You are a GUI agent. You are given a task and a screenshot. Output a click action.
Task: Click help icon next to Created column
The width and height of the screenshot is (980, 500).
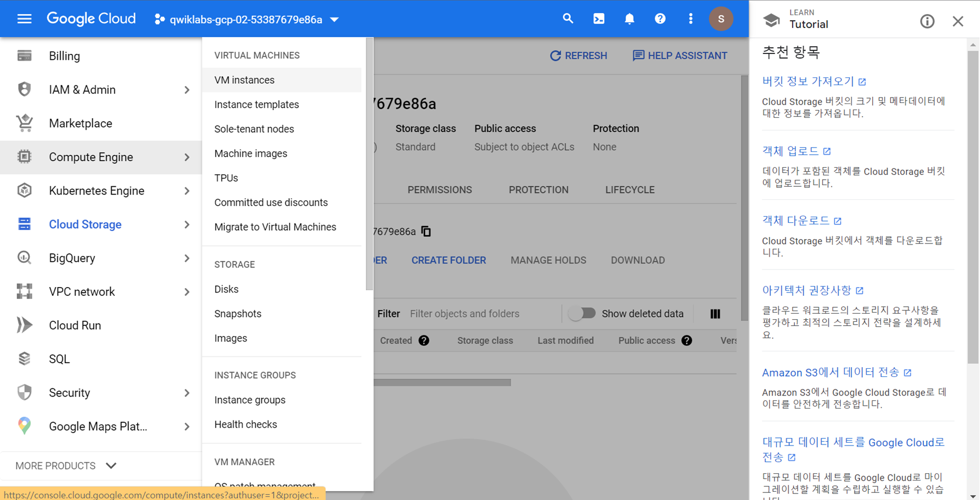424,340
